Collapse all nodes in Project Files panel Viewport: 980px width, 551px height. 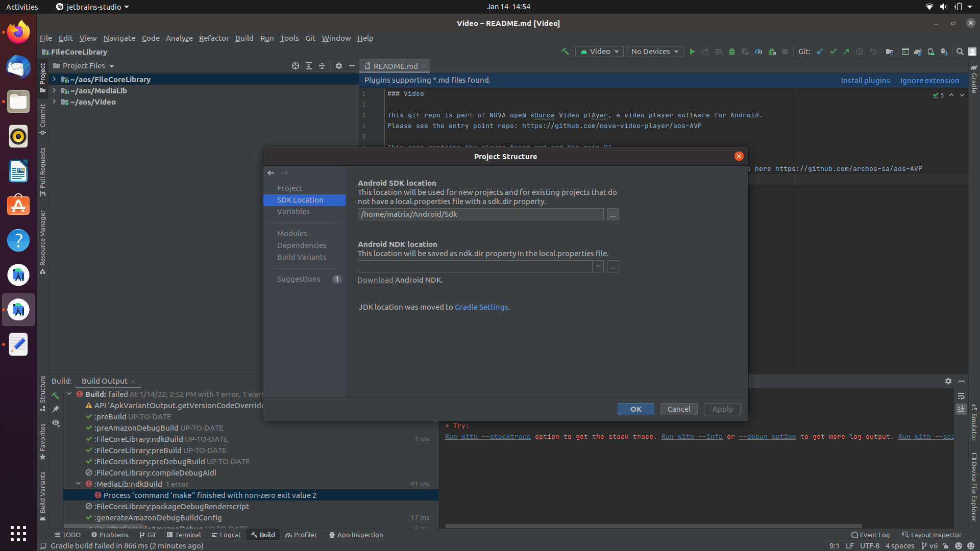[x=322, y=66]
